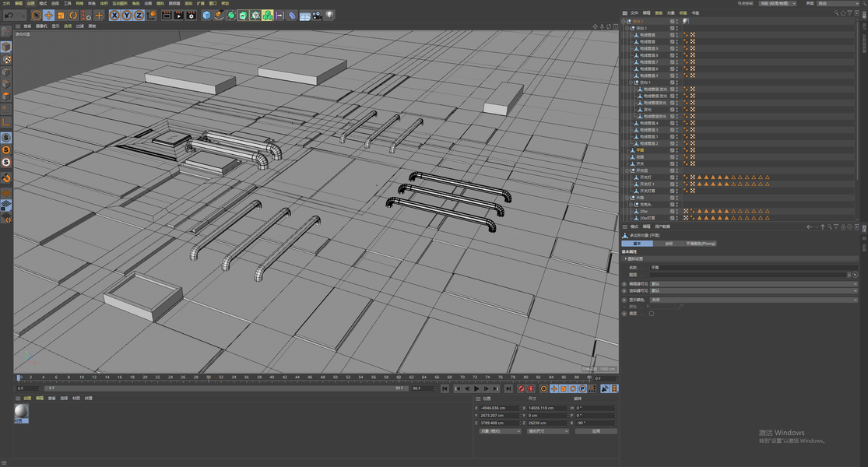Open the 创建 menu in material manager
868x467 pixels.
pyautogui.click(x=27, y=398)
